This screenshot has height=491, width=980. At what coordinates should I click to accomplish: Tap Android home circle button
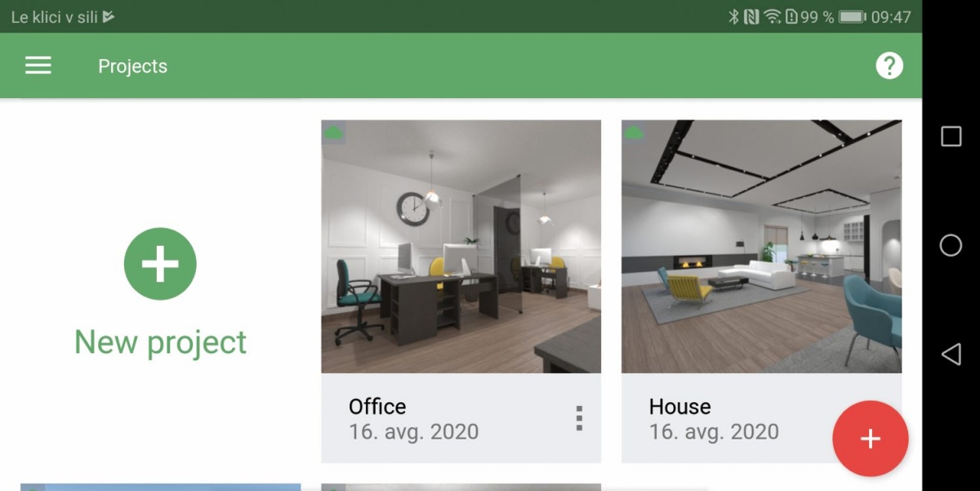951,245
